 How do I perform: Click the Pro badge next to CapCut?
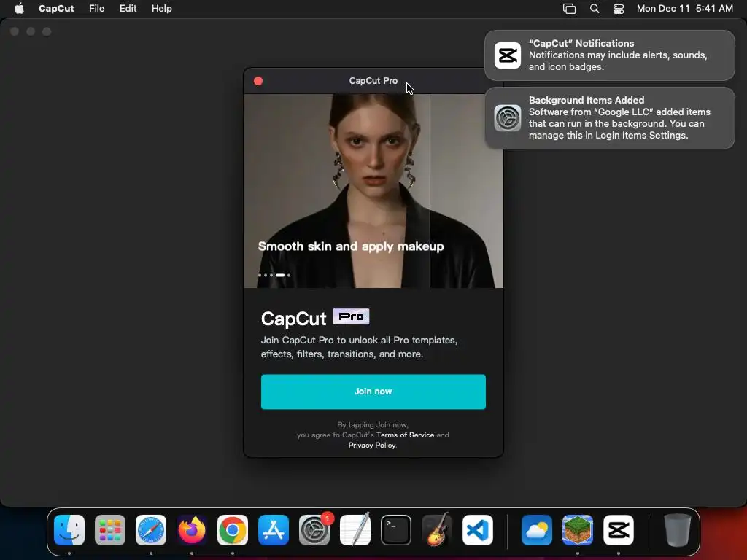coord(351,316)
